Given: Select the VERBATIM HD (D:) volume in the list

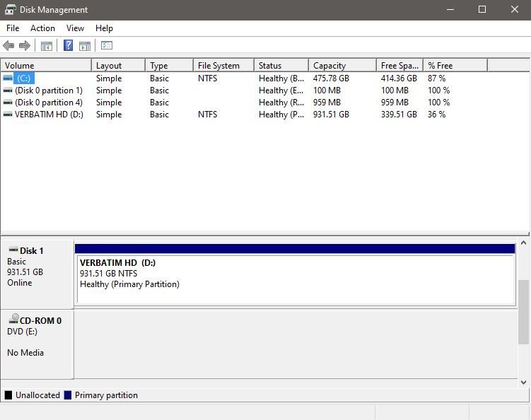Looking at the screenshot, I should tap(48, 115).
